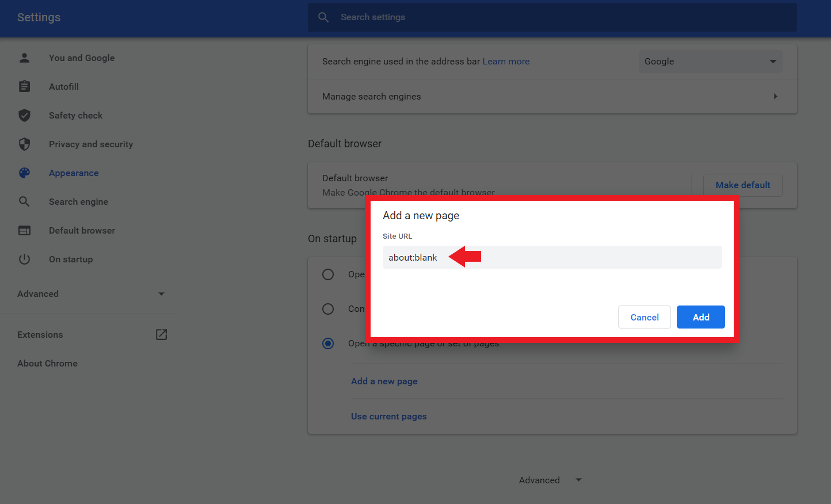Click the Extensions external link icon

[161, 334]
